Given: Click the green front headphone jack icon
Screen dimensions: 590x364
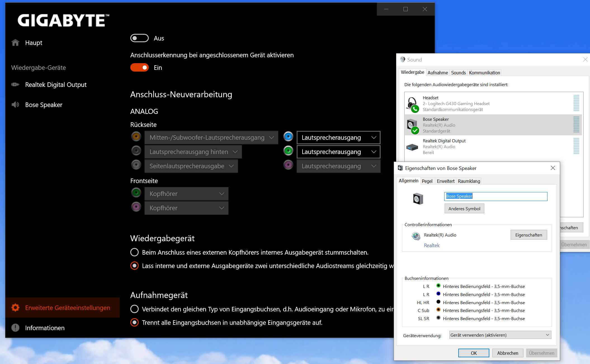Looking at the screenshot, I should pyautogui.click(x=136, y=193).
